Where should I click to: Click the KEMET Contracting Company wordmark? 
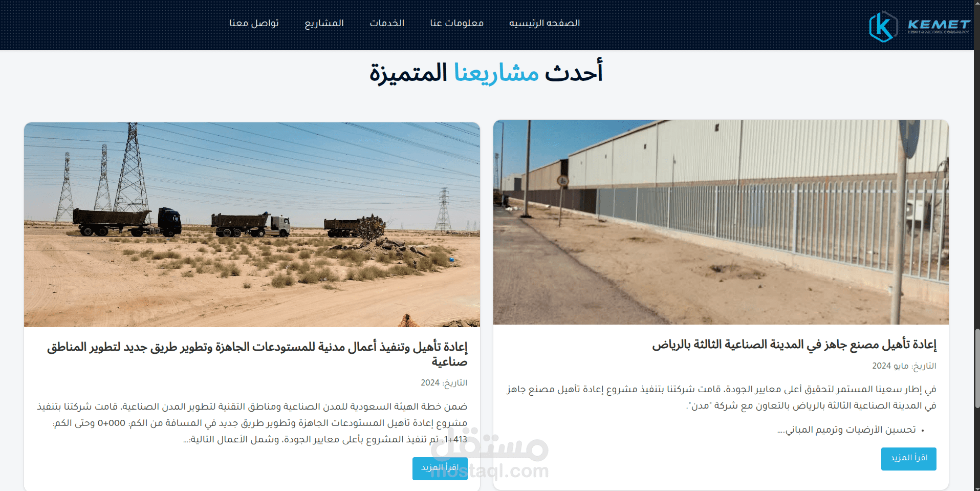point(939,26)
